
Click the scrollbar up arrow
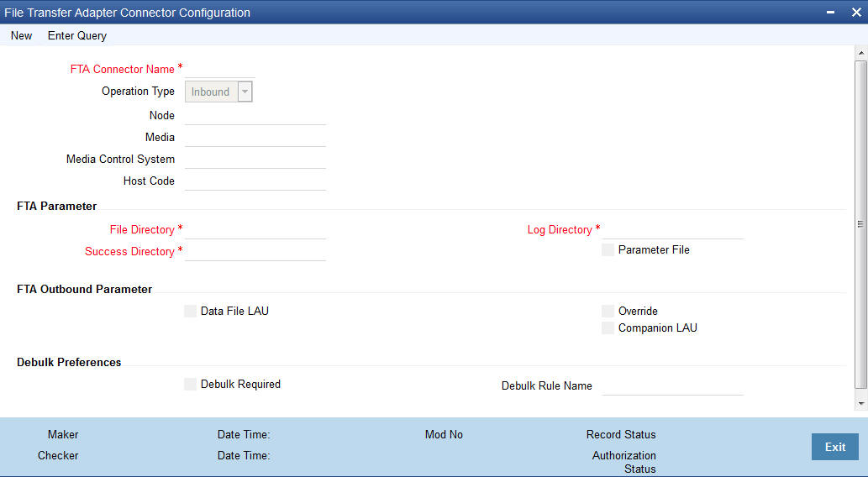click(860, 53)
